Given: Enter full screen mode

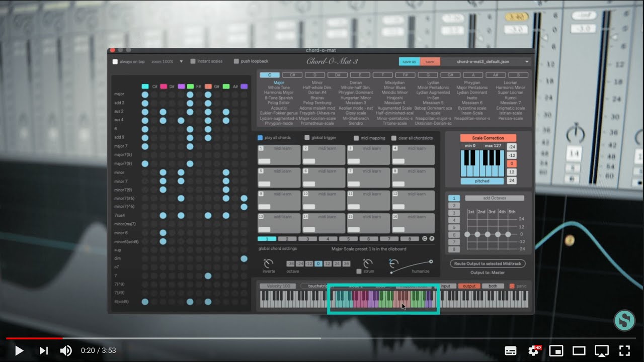Looking at the screenshot, I should [624, 350].
